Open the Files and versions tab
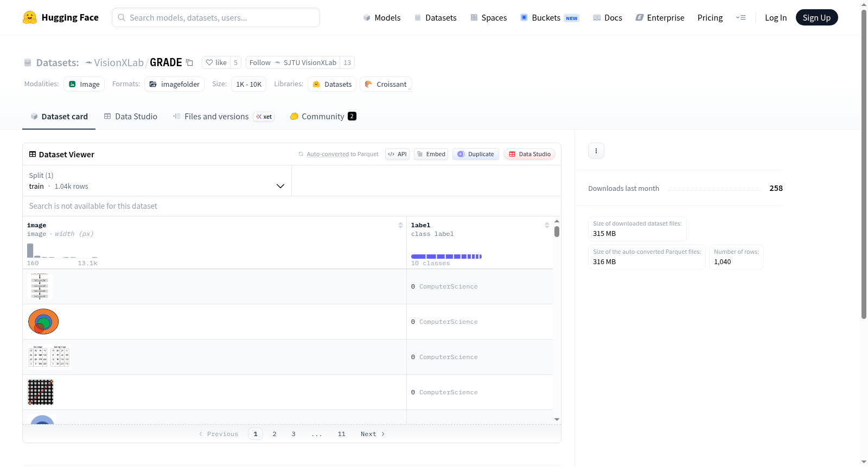 (224, 117)
